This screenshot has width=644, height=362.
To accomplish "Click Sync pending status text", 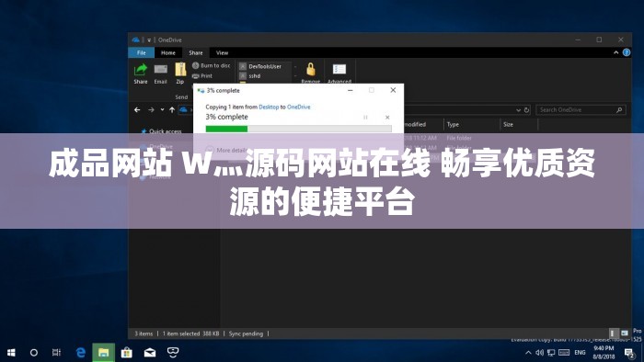I will click(246, 334).
